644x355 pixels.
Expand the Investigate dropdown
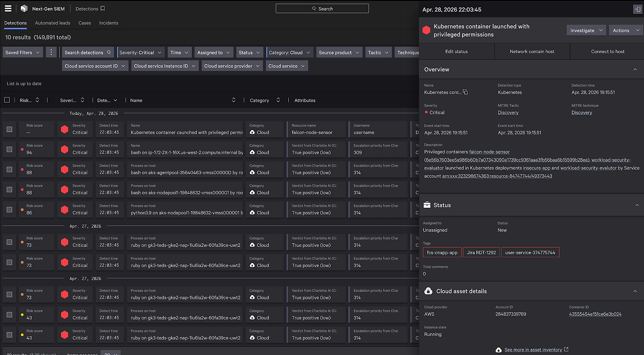586,30
